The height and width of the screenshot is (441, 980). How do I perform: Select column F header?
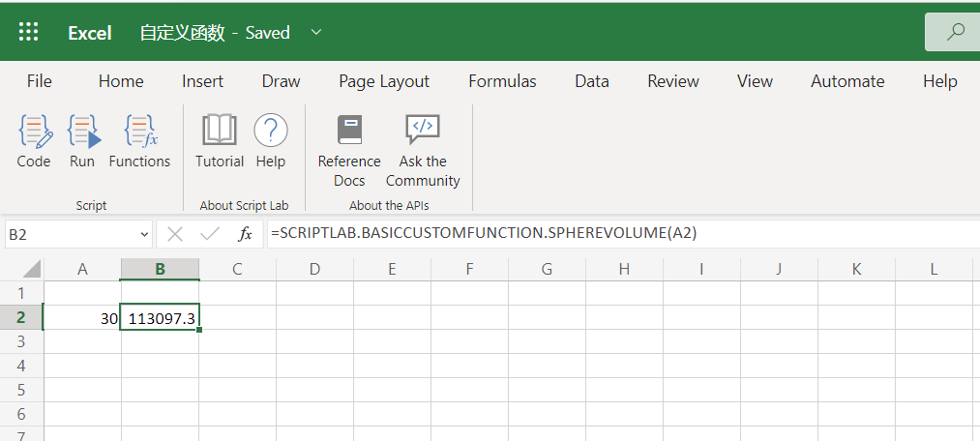point(469,269)
